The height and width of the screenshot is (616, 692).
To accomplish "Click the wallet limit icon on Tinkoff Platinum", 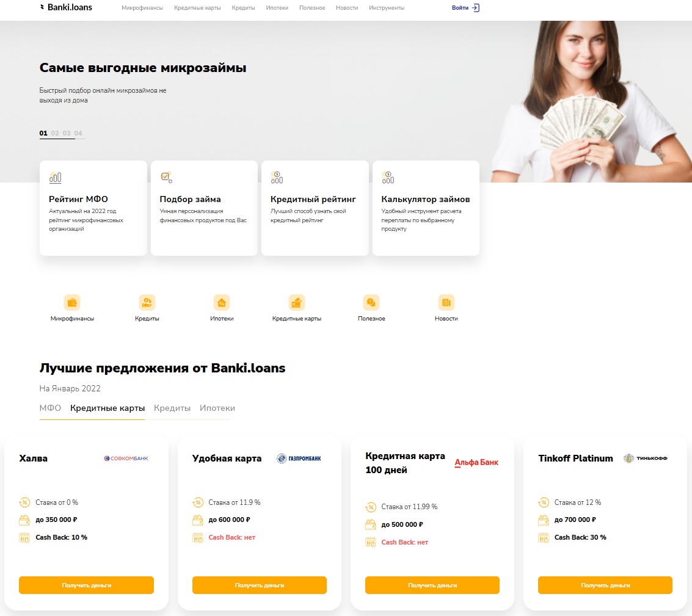I will (543, 520).
